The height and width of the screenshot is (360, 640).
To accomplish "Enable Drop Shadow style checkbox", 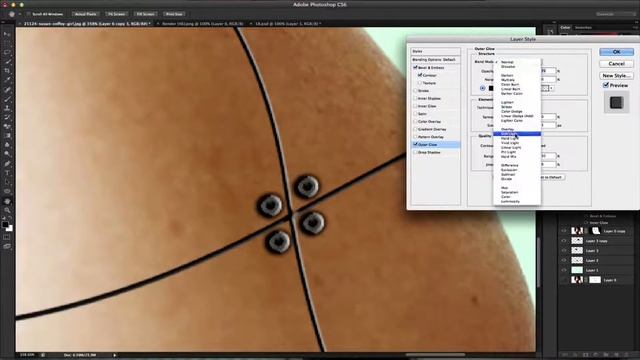I will coord(415,152).
